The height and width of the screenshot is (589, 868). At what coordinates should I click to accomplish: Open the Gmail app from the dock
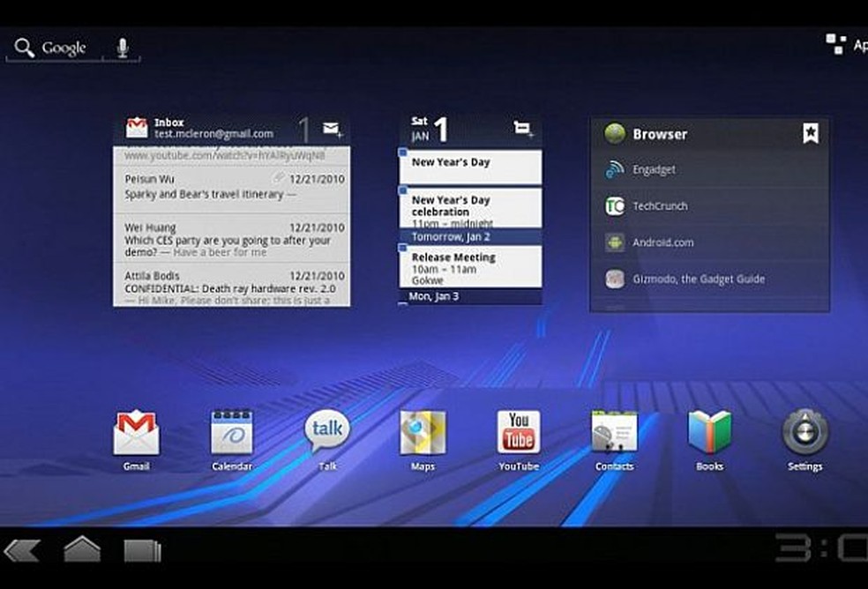coord(136,432)
